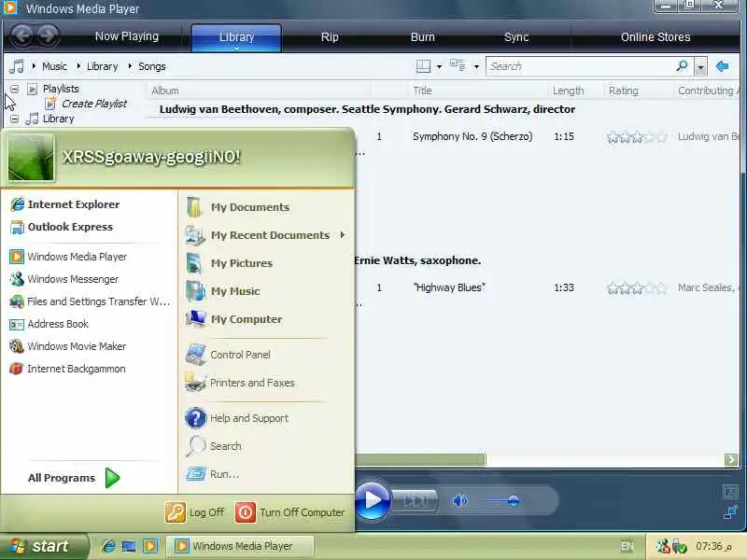Click Internet Explorer quick launch icon
This screenshot has width=747, height=560.
108,546
